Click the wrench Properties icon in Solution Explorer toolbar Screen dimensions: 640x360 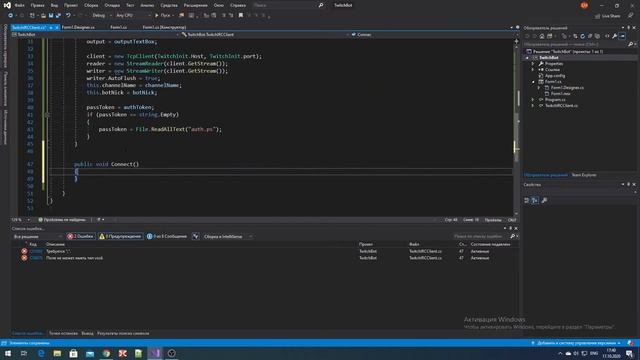(615, 36)
